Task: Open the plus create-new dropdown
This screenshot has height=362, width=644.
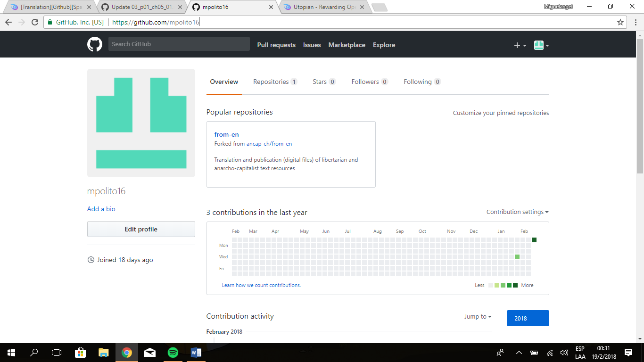Action: point(520,45)
